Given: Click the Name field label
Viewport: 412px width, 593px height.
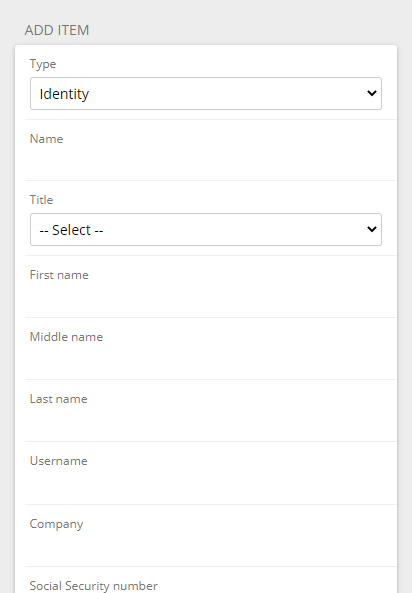Looking at the screenshot, I should click(x=46, y=139).
